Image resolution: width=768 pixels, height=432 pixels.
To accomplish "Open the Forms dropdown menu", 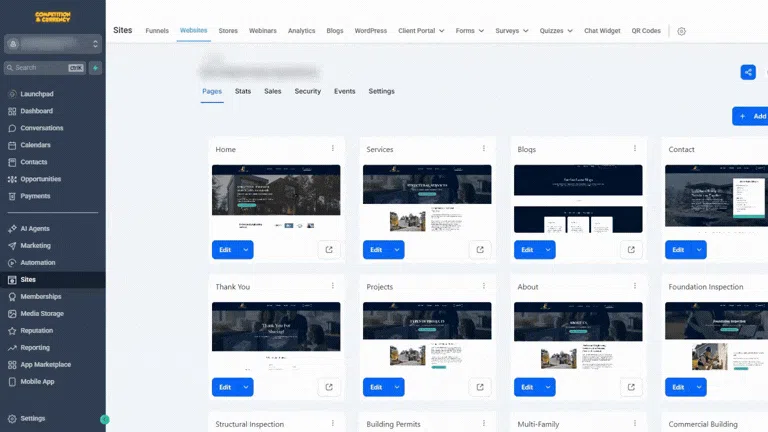I will tap(470, 30).
